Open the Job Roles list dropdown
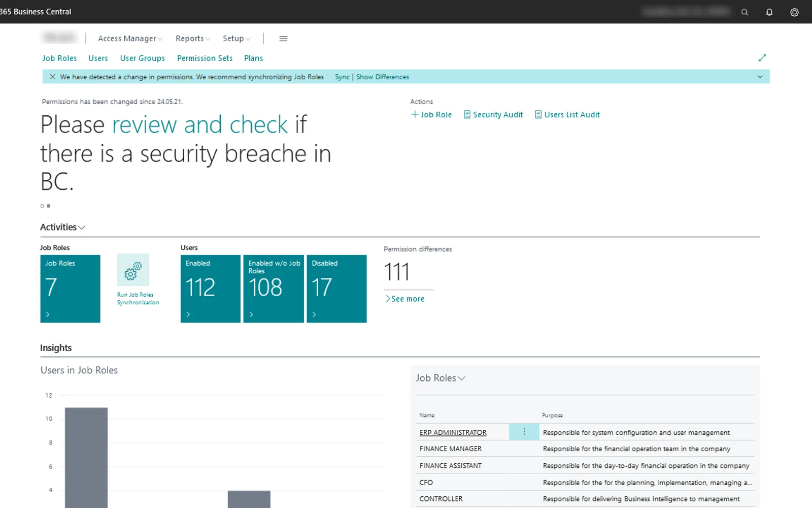 pos(441,378)
